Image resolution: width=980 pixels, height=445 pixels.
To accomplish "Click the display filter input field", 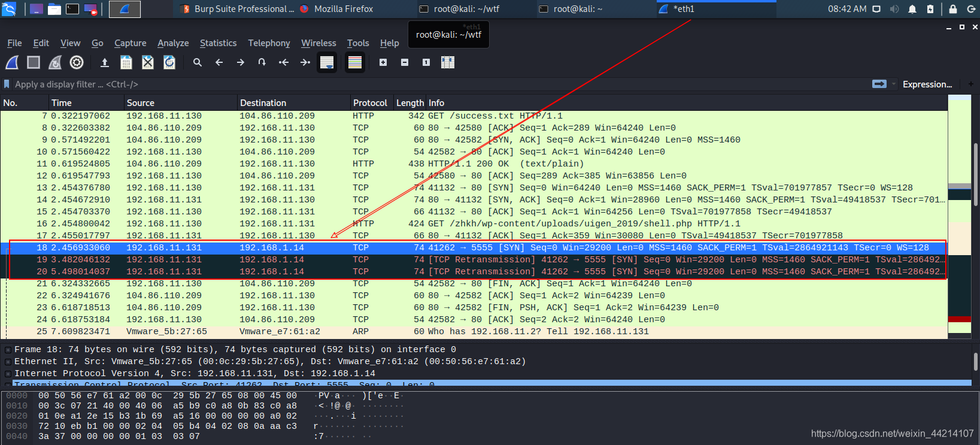I will (x=440, y=84).
